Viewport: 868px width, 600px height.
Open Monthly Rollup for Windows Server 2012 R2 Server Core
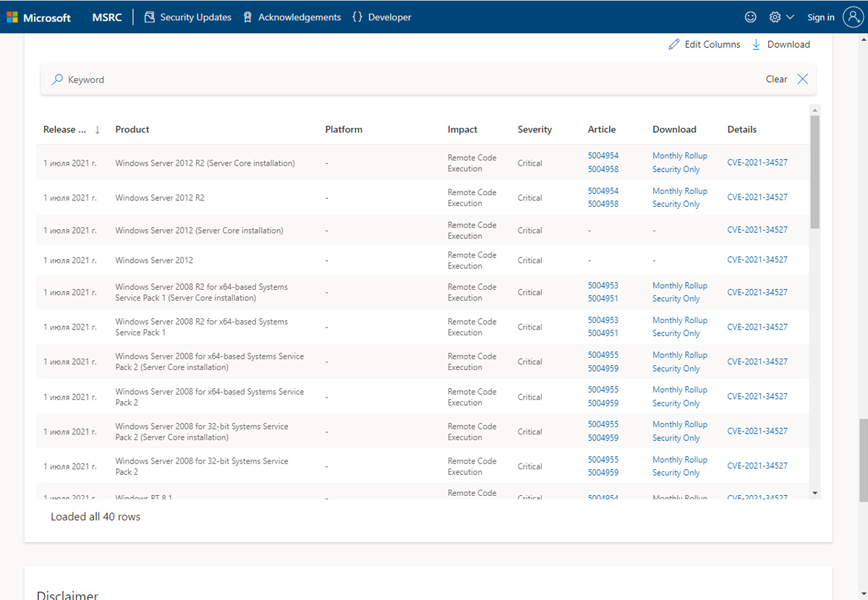coord(680,155)
